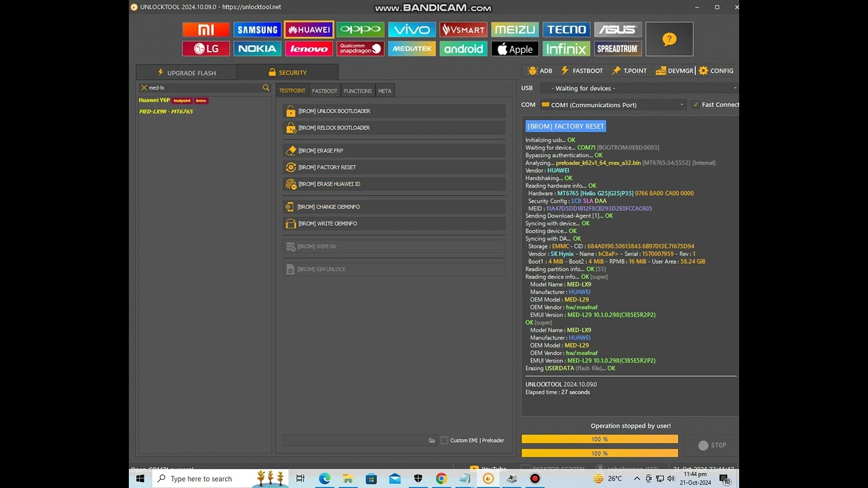Screen dimensions: 868x488
Task: Select the Infinix brand logo
Action: 567,49
